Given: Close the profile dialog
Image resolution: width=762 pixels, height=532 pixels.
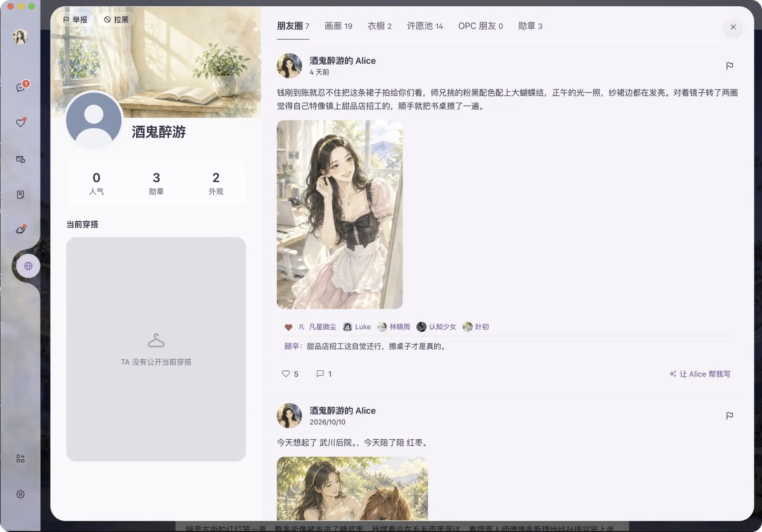Looking at the screenshot, I should click(733, 27).
